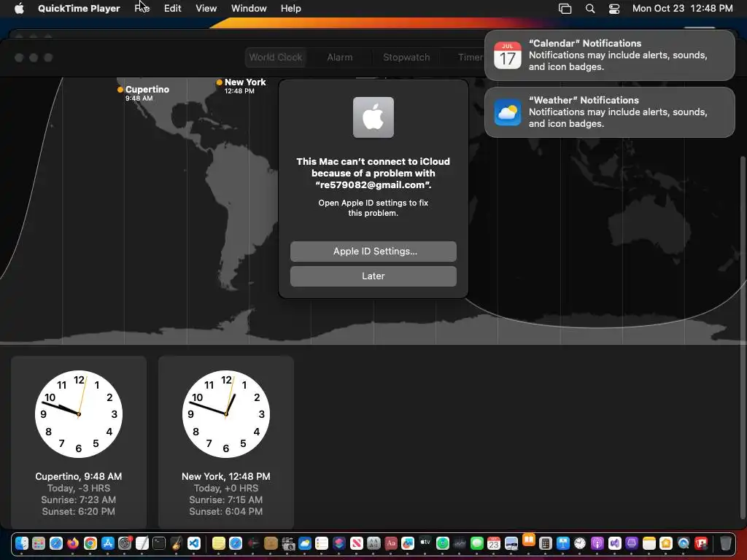Open the Weather app in the Dock

coord(305,542)
